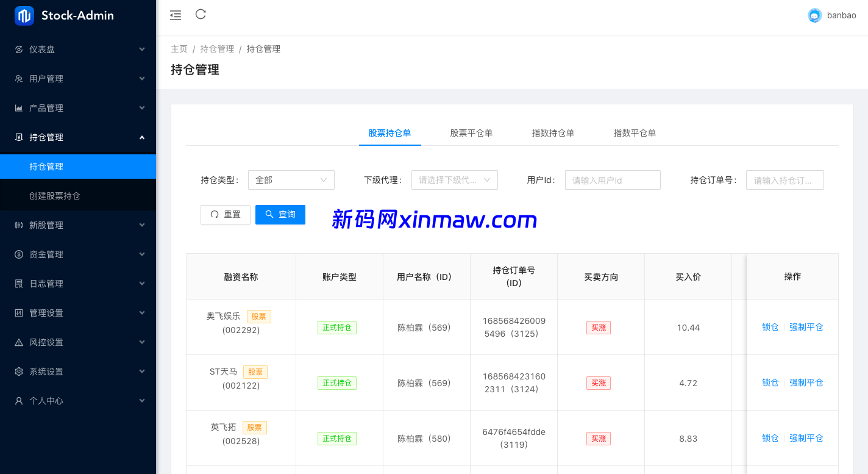
Task: Switch to 指数持仓单 tab
Action: 553,133
